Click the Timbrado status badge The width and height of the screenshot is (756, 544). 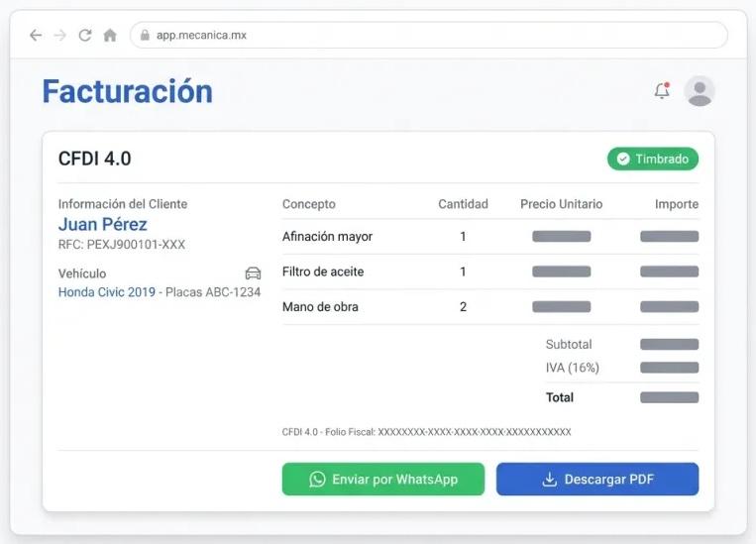[653, 159]
